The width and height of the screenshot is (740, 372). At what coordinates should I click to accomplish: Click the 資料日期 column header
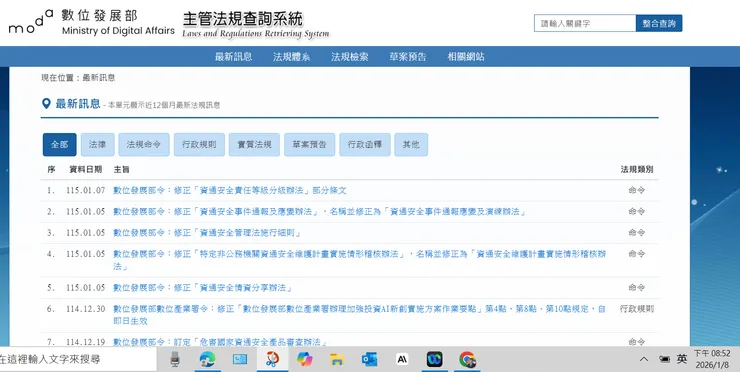tap(85, 169)
